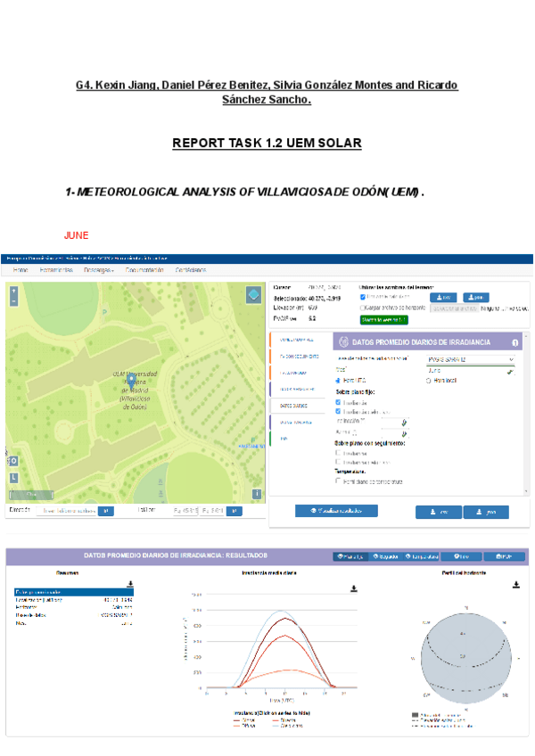Click the map info icon

tap(257, 493)
